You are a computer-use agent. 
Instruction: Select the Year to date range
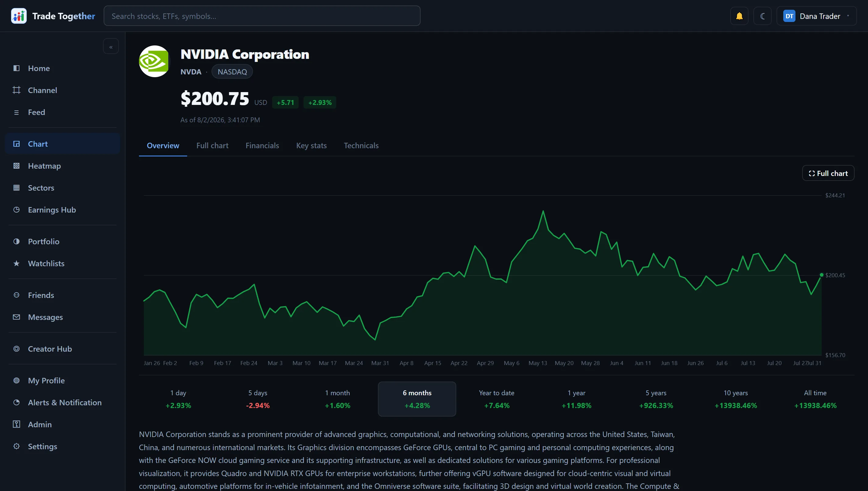(497, 399)
